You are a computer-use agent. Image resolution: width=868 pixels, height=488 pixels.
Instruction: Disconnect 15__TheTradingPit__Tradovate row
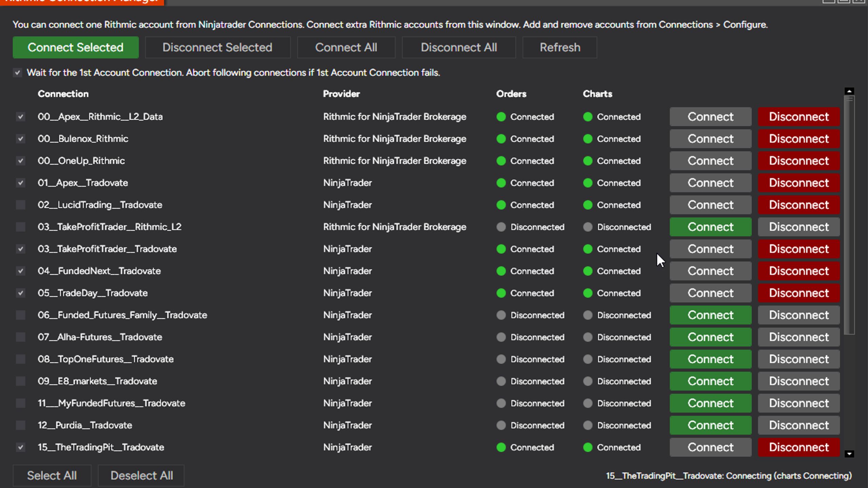799,447
